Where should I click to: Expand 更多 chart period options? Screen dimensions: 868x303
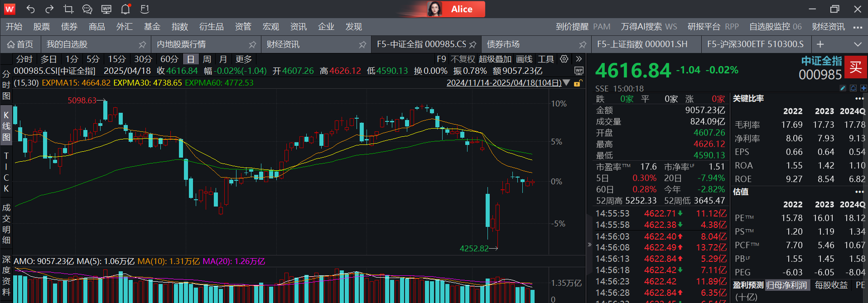(244, 59)
